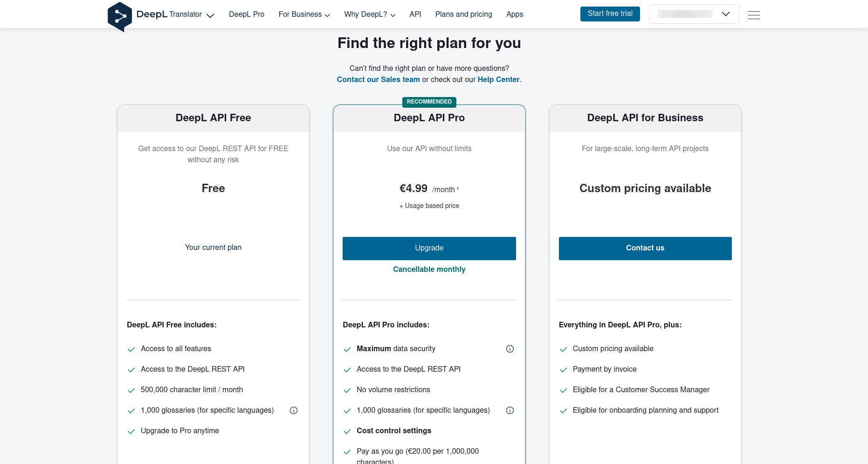868x464 pixels.
Task: Expand the DeepL Translator dropdown chevron
Action: click(210, 15)
